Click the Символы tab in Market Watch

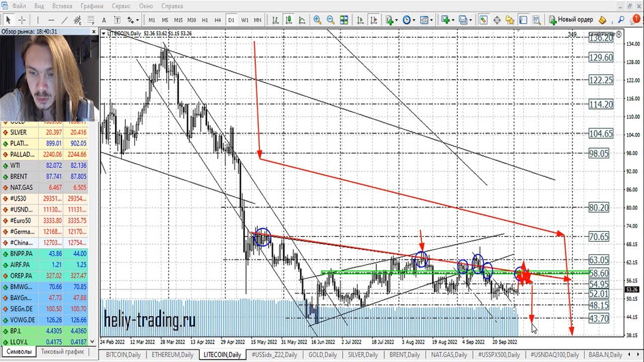click(x=18, y=351)
